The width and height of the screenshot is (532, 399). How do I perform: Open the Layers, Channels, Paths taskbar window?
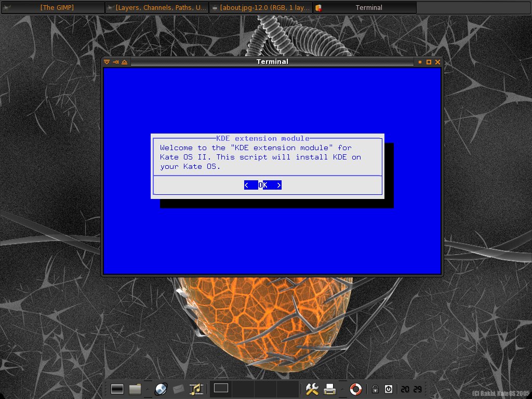[157, 7]
